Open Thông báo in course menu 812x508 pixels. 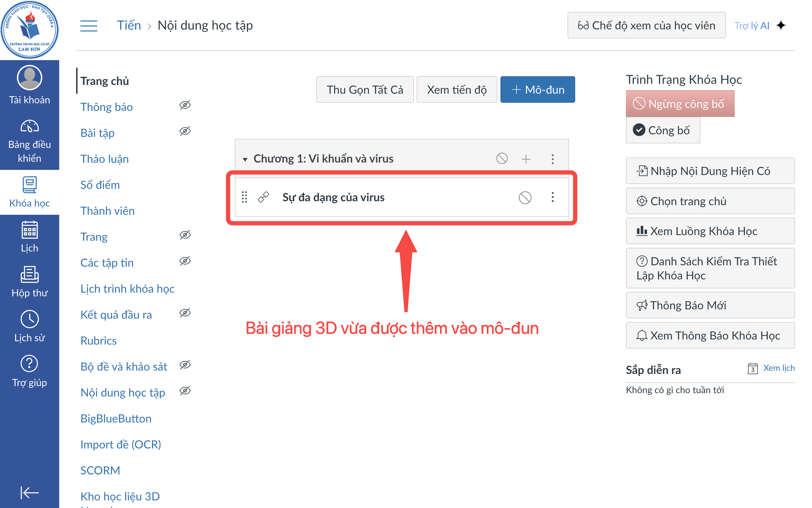tap(107, 107)
